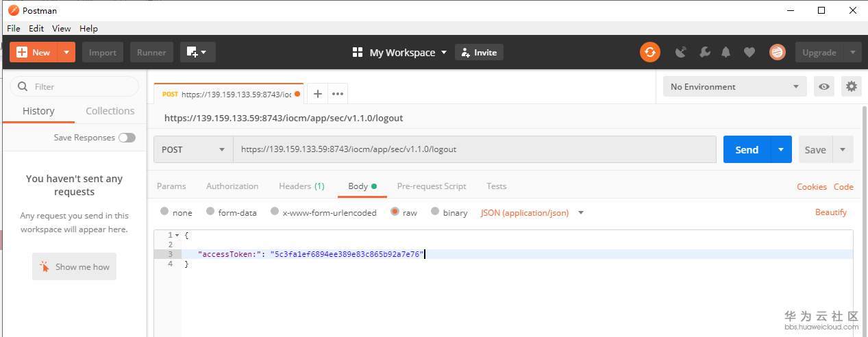868x337 pixels.
Task: Click the Send button
Action: click(747, 149)
